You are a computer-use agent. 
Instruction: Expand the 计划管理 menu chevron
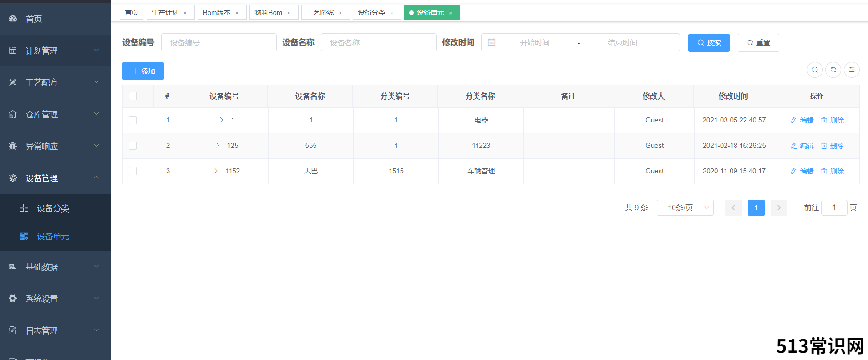click(96, 50)
